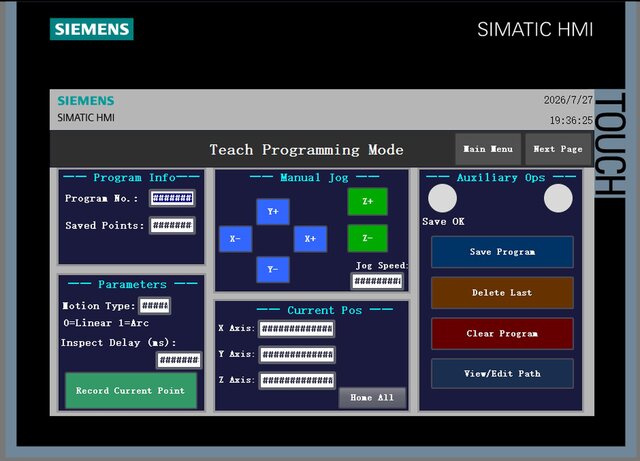Go to the Next Page
The width and height of the screenshot is (640, 461).
[558, 149]
